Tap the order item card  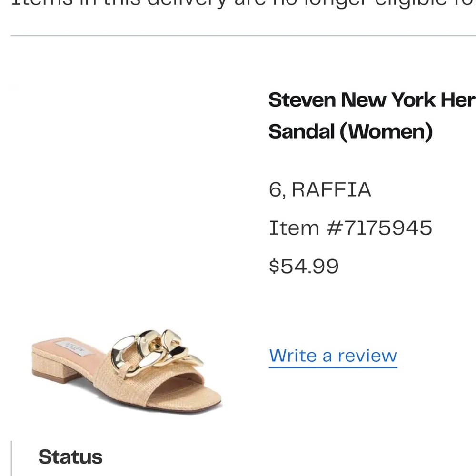click(x=238, y=238)
